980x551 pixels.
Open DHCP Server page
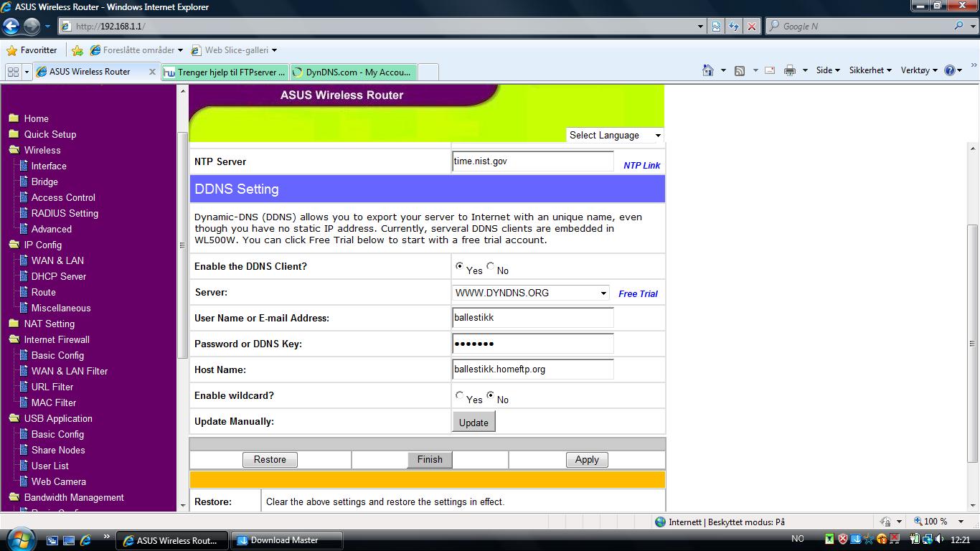pos(59,276)
